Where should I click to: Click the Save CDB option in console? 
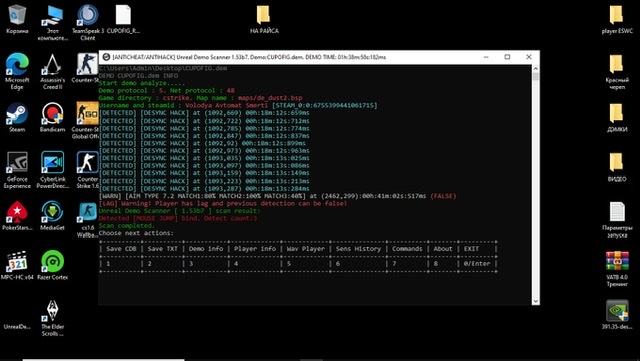[x=121, y=249]
